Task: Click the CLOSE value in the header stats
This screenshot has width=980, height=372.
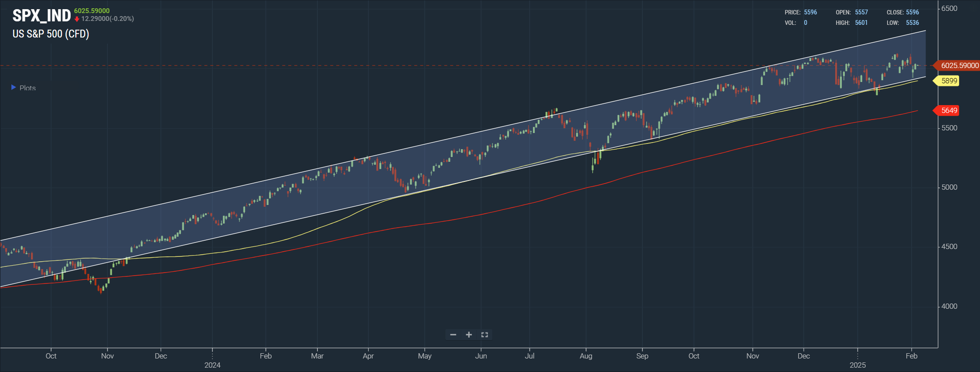Action: tap(912, 12)
